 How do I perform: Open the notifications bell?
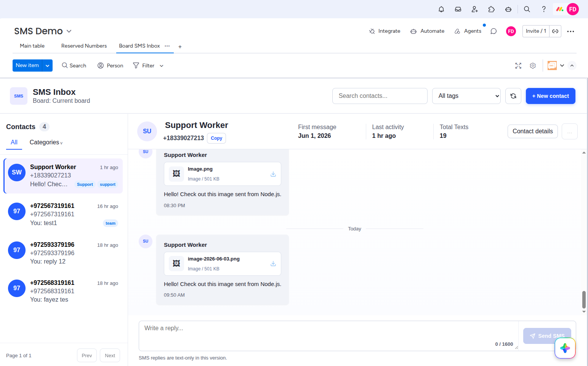(x=441, y=9)
